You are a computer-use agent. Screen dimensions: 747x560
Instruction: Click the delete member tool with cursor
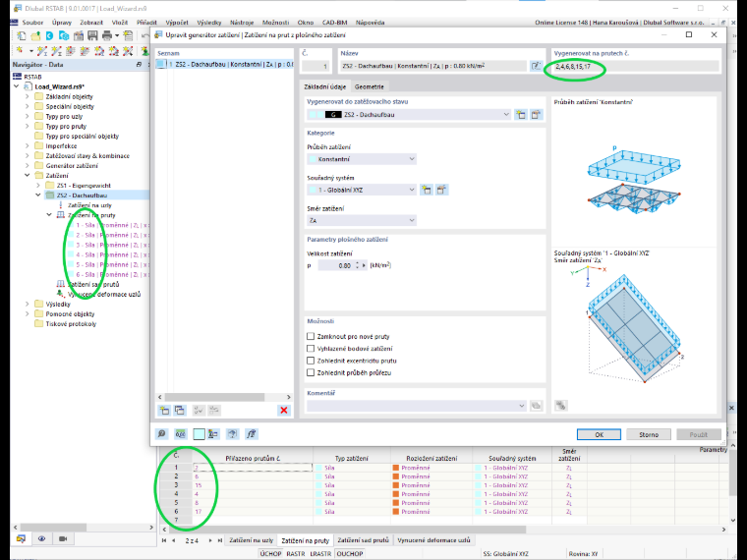point(128,50)
